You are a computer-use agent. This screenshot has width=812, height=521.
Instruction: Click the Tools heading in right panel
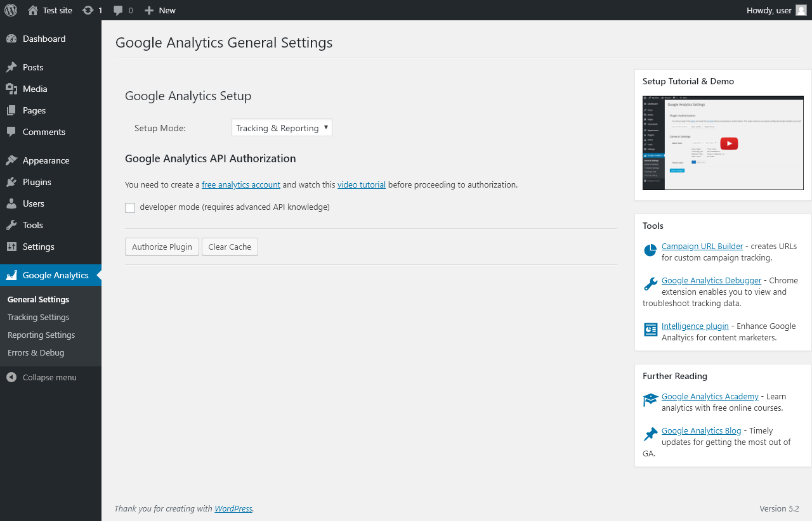point(653,226)
